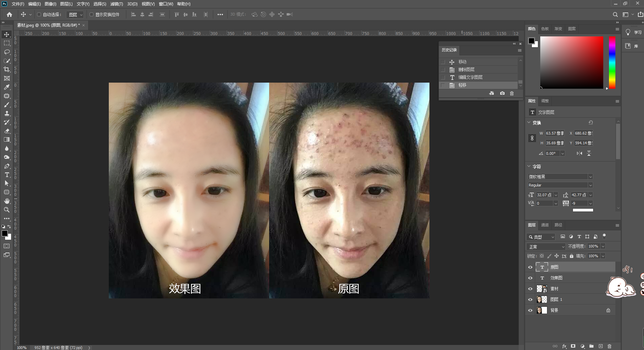The height and width of the screenshot is (350, 644).
Task: Open the 学习 panel button
Action: coord(634,32)
